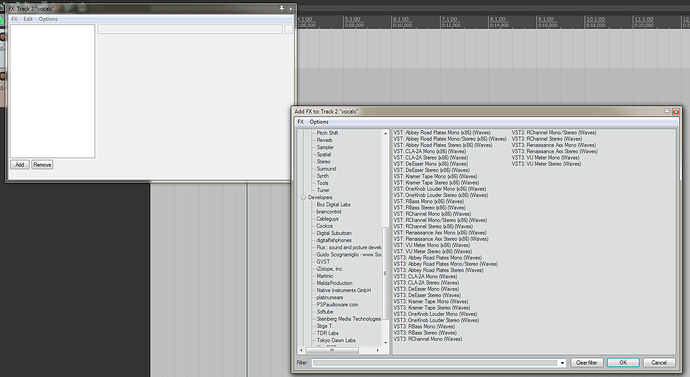Select 'VST: CLA-2A Mono (x86) (Waves)' plugin
This screenshot has height=377, width=690.
[x=429, y=151]
